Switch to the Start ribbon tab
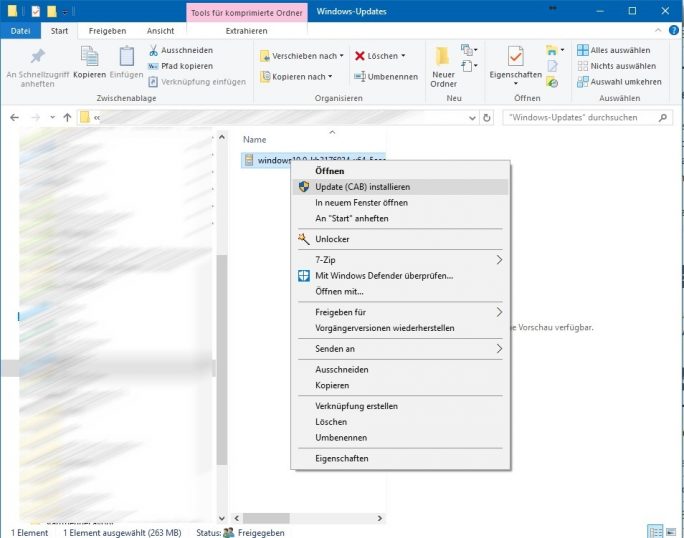This screenshot has height=538, width=684. 59,31
